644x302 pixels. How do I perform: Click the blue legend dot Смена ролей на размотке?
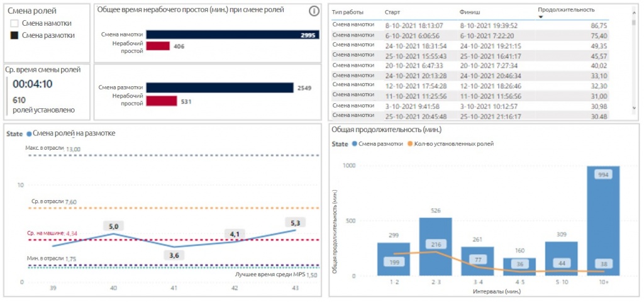(x=29, y=133)
